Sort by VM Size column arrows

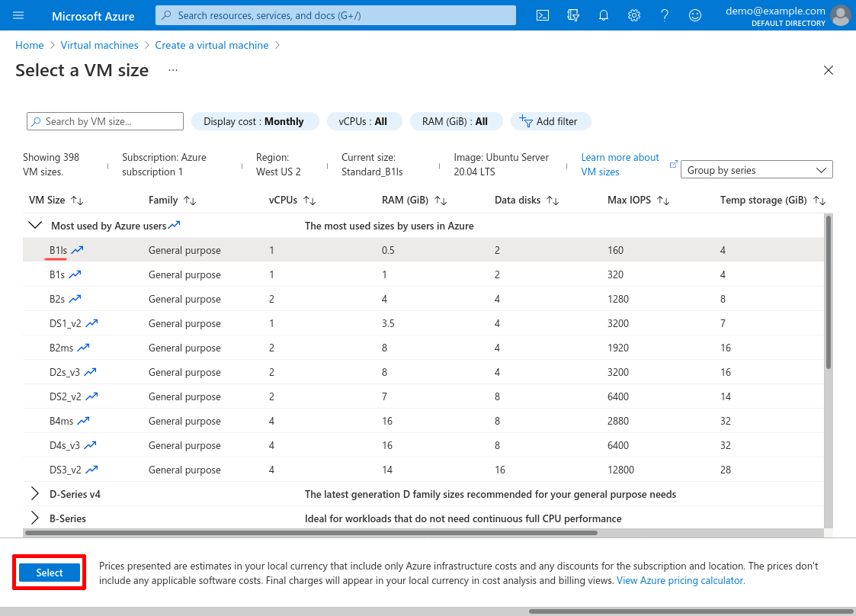[x=77, y=201]
